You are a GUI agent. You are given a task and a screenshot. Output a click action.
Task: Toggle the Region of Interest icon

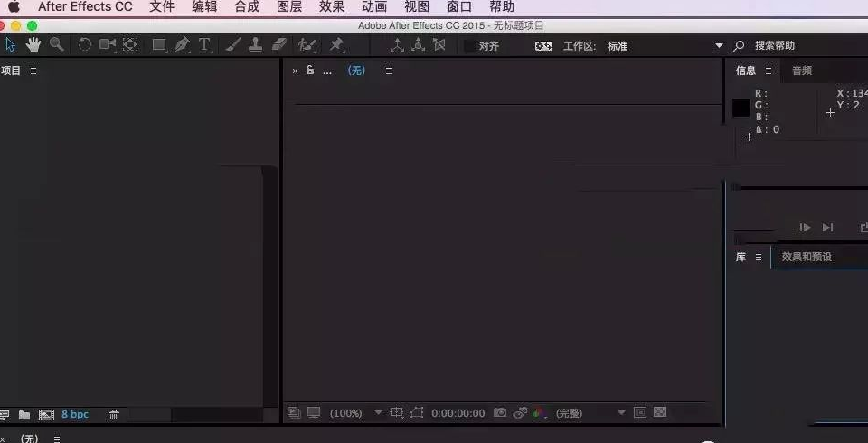640,412
